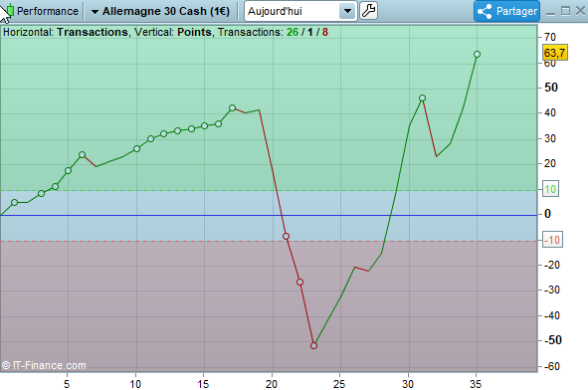Click the green winning count 26

point(293,32)
